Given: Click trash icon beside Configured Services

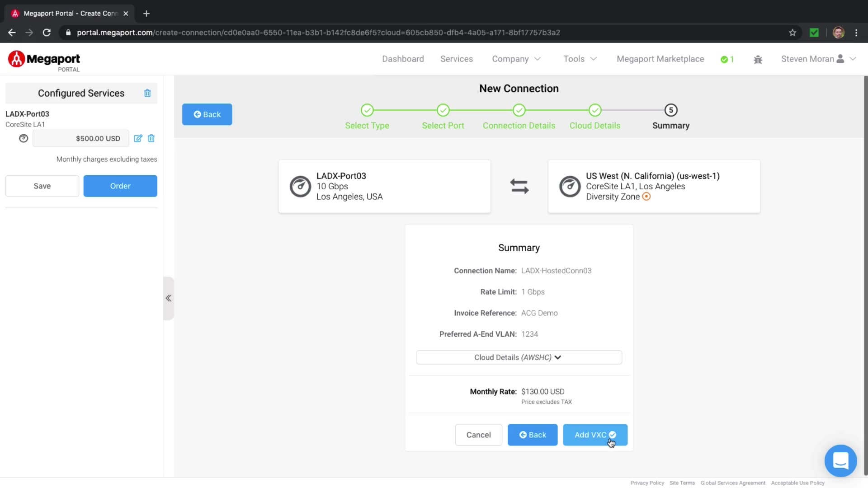Looking at the screenshot, I should (147, 94).
